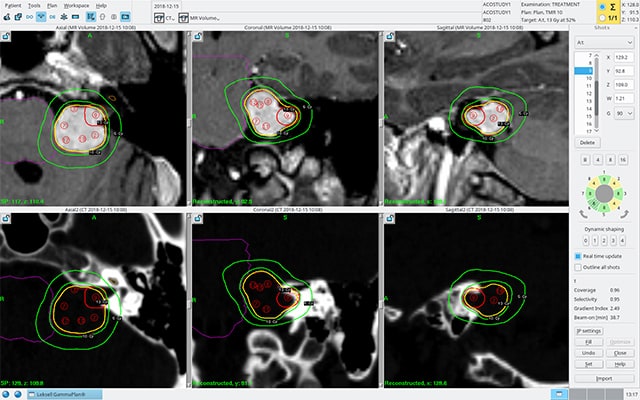Open the Workspace menu

pyautogui.click(x=76, y=5)
